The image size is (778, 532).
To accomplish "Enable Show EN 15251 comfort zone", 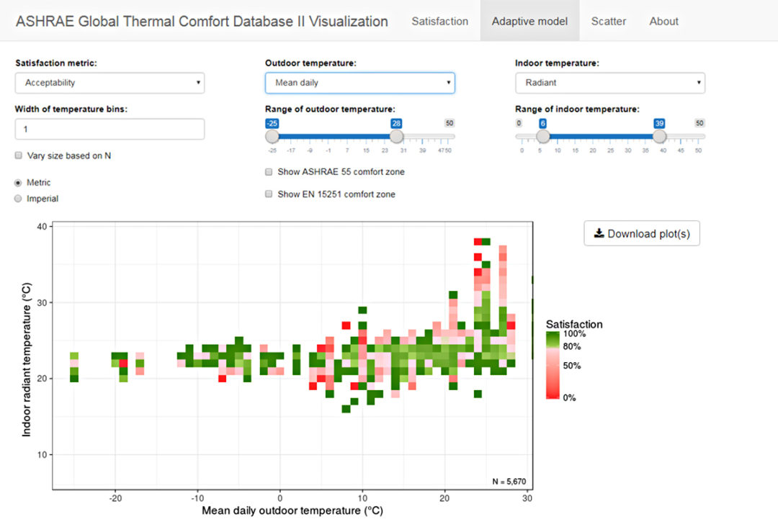I will pos(268,194).
